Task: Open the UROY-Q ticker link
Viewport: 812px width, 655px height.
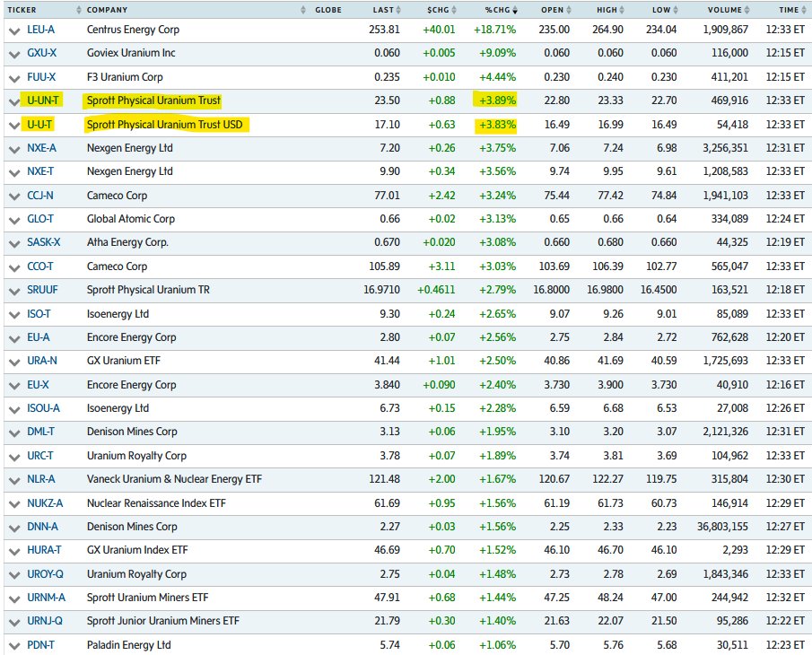Action: [45, 573]
